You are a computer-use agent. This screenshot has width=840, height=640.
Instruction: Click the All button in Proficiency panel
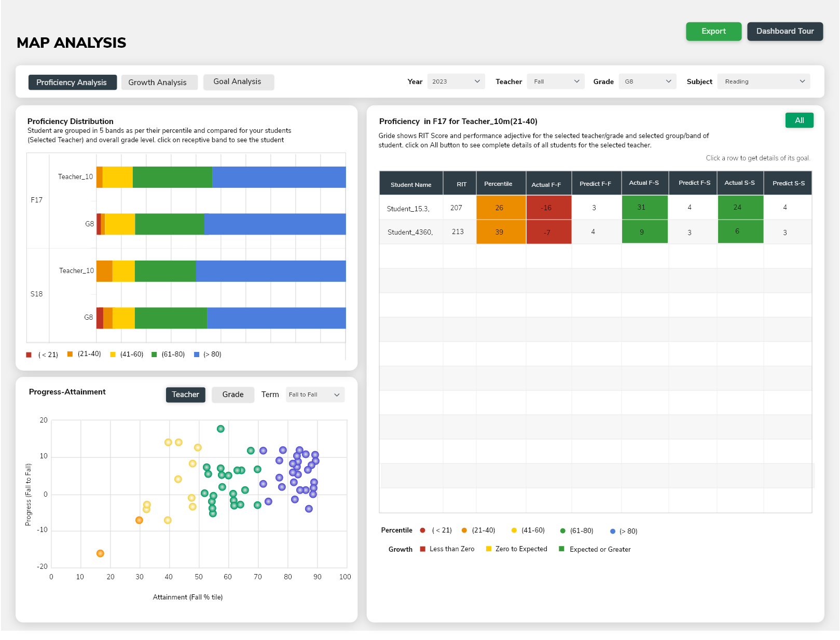(x=799, y=120)
